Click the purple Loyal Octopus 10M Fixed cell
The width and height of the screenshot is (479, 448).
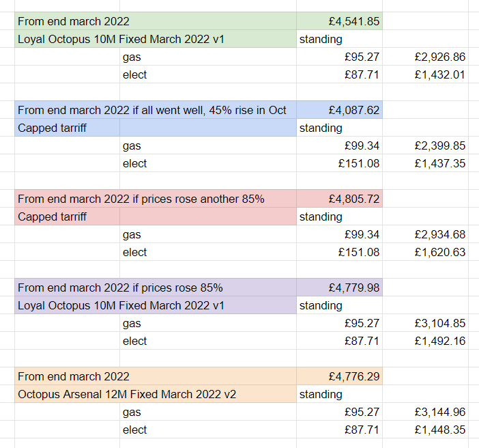(x=156, y=305)
